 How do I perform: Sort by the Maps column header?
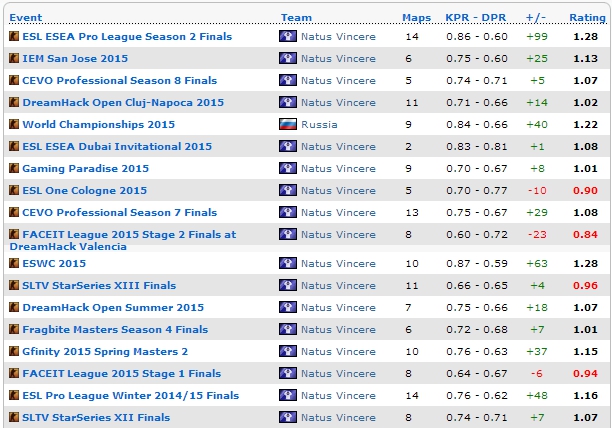(x=416, y=18)
